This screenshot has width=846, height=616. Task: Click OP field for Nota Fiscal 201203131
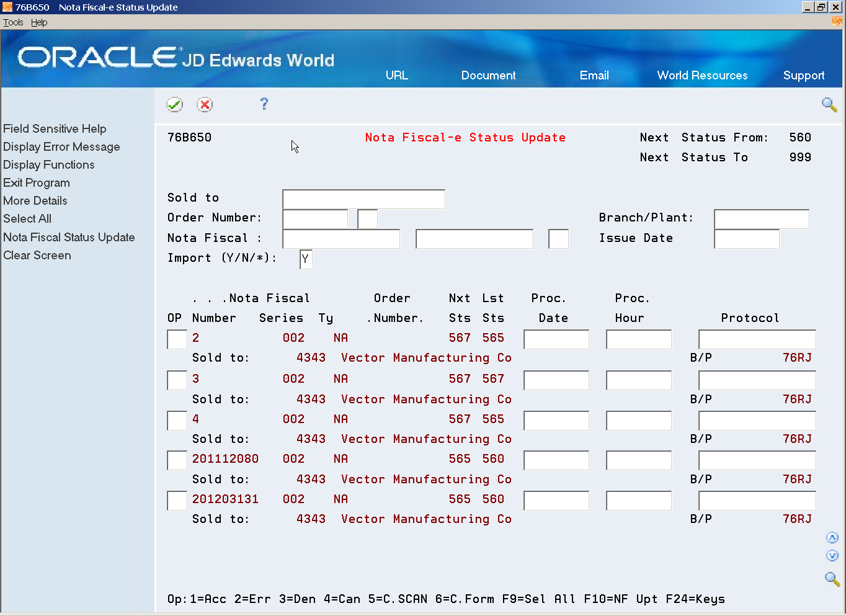point(177,501)
